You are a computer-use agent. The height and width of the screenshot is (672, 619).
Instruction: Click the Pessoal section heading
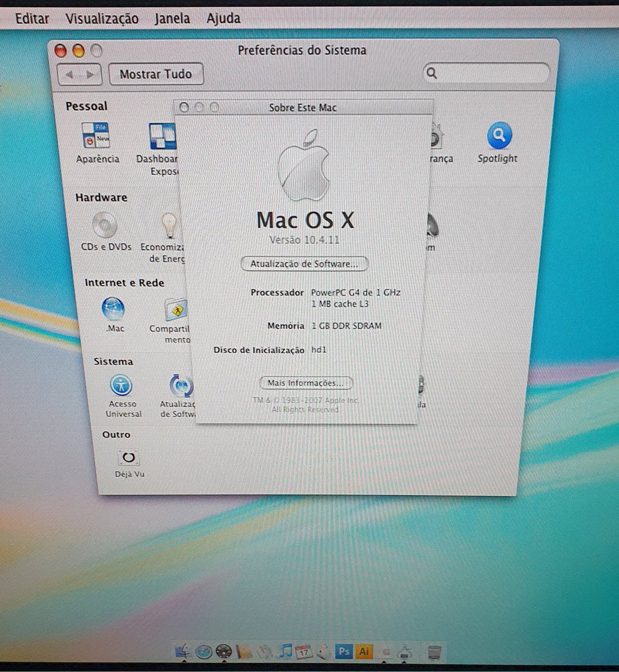point(86,106)
